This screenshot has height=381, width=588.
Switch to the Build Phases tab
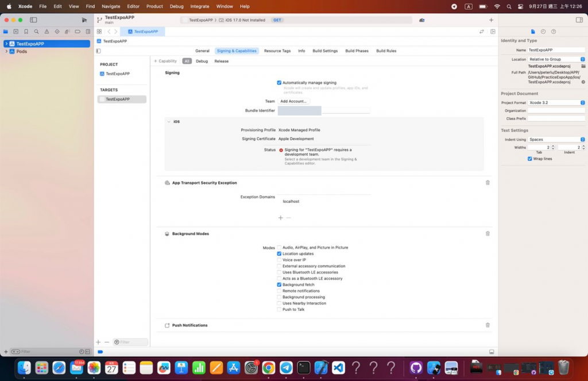(x=357, y=51)
